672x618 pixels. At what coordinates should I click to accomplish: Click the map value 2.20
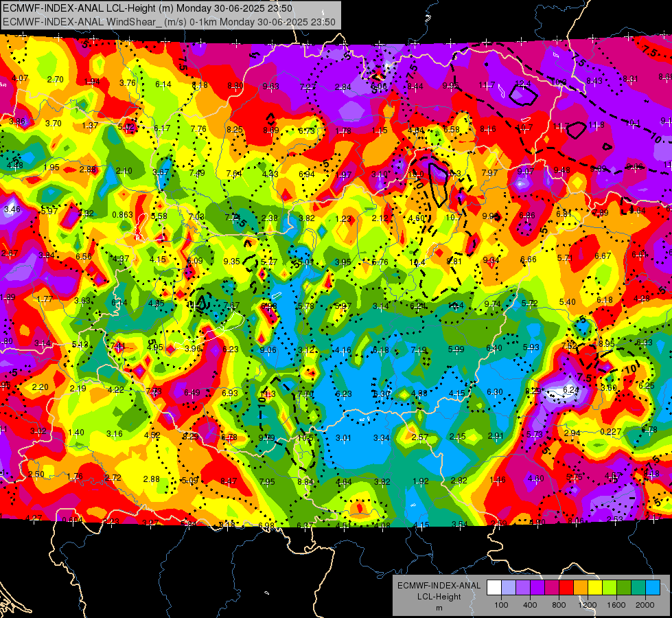(40, 387)
